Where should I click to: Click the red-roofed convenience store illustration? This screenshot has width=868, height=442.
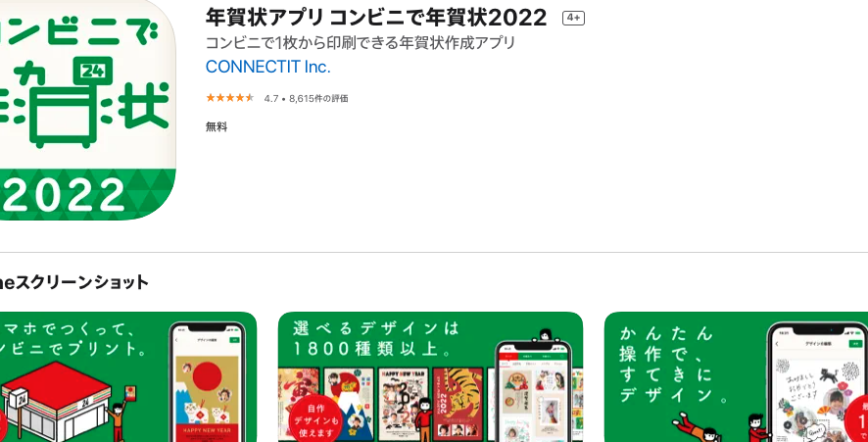coord(57,400)
